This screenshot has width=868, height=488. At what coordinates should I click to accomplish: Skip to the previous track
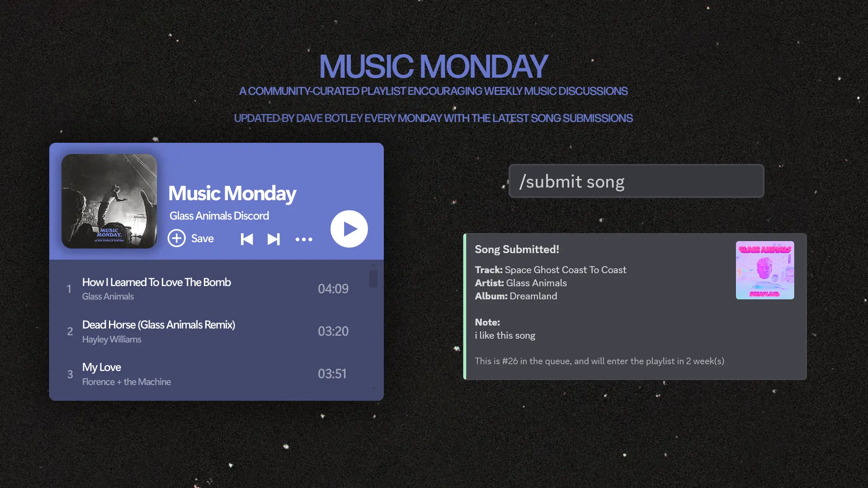coord(247,239)
